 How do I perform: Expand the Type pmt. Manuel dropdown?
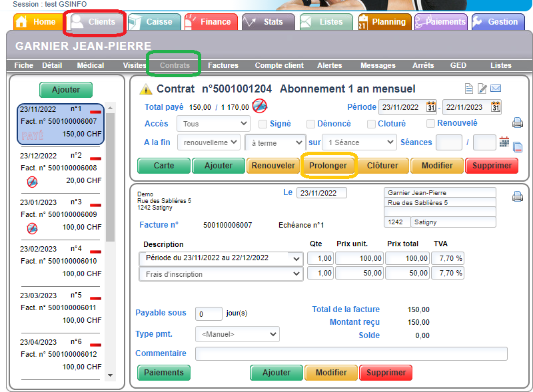point(237,334)
